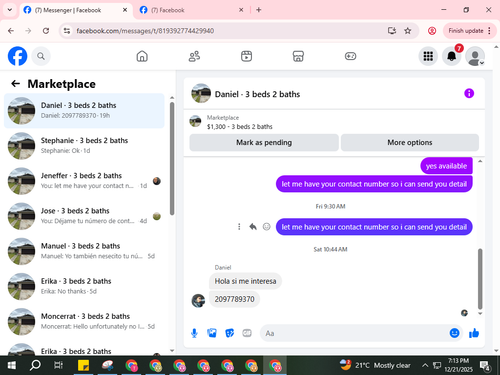Image resolution: width=500 pixels, height=375 pixels.
Task: Open conversation information purple icon
Action: (x=469, y=93)
